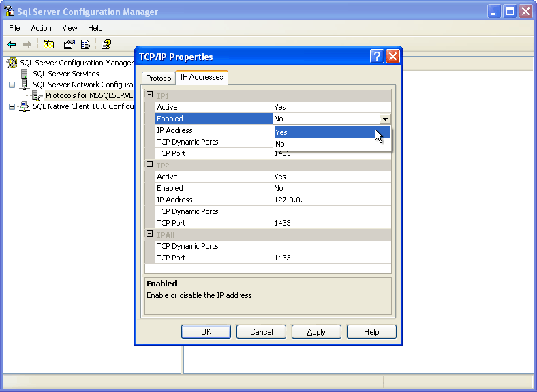Click the OK button
537x392 pixels.
tap(206, 332)
